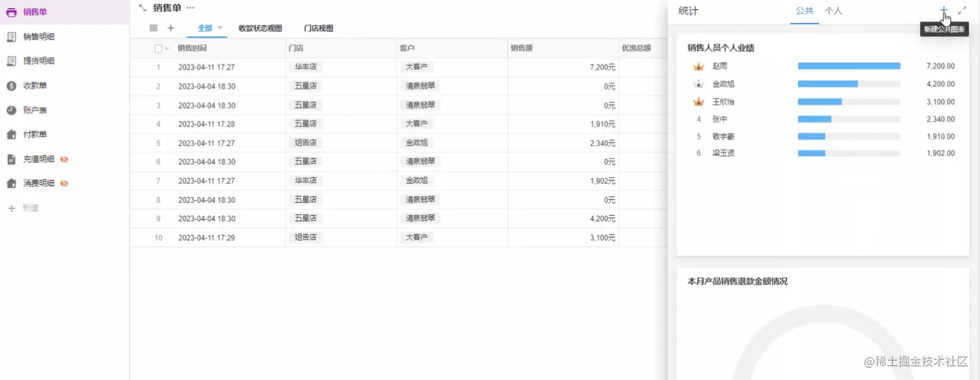Click the name 梁玉贤 in the ranking list
This screenshot has width=980, height=380.
pos(723,153)
